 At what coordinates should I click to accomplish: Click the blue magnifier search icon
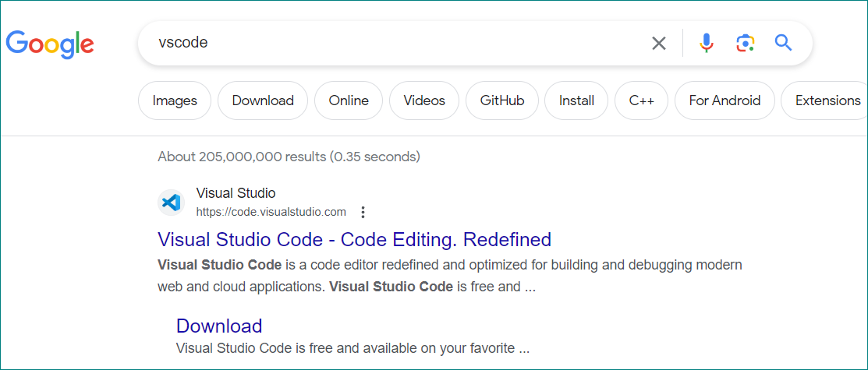tap(783, 43)
